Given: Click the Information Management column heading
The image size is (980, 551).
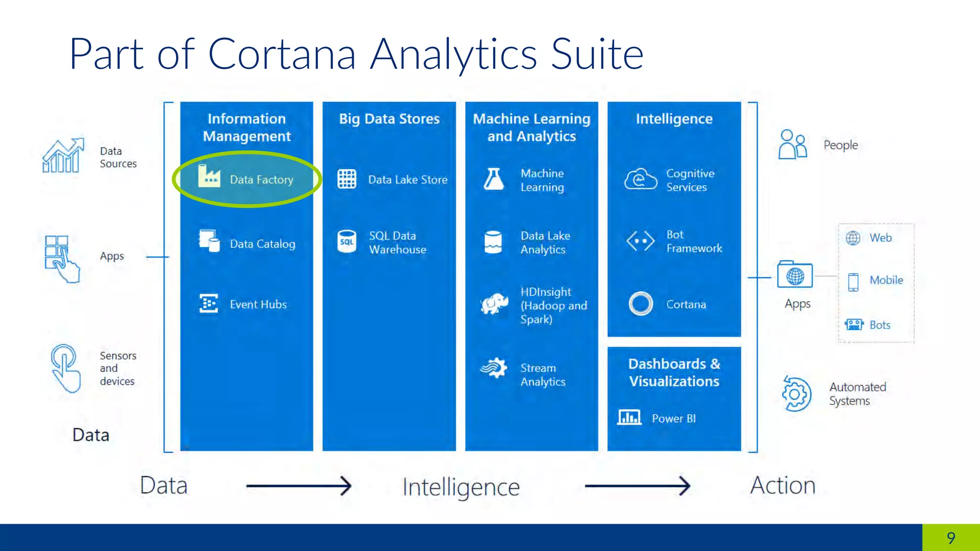Looking at the screenshot, I should click(246, 127).
